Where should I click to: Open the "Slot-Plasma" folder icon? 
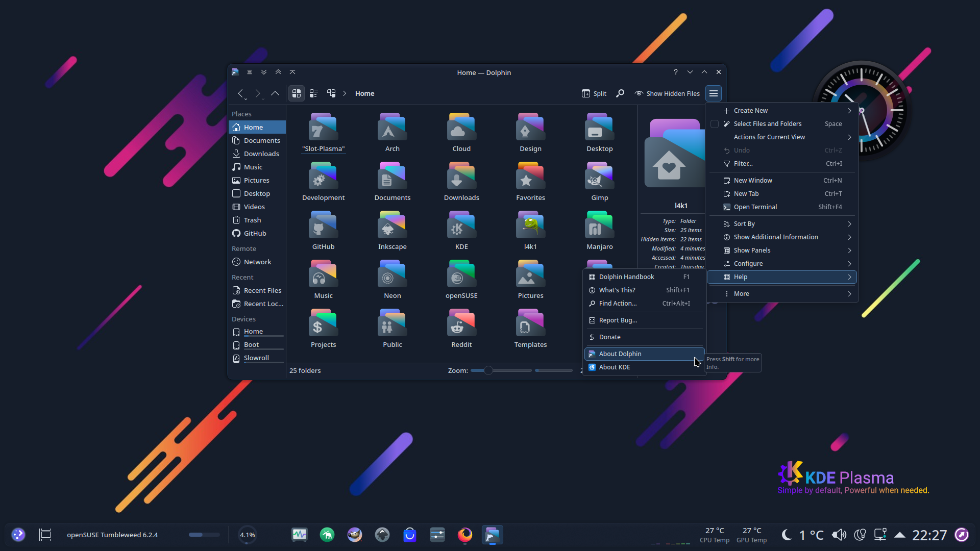323,128
